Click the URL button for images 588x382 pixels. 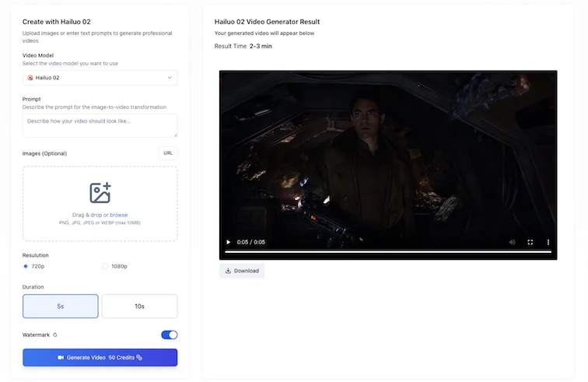pos(168,153)
